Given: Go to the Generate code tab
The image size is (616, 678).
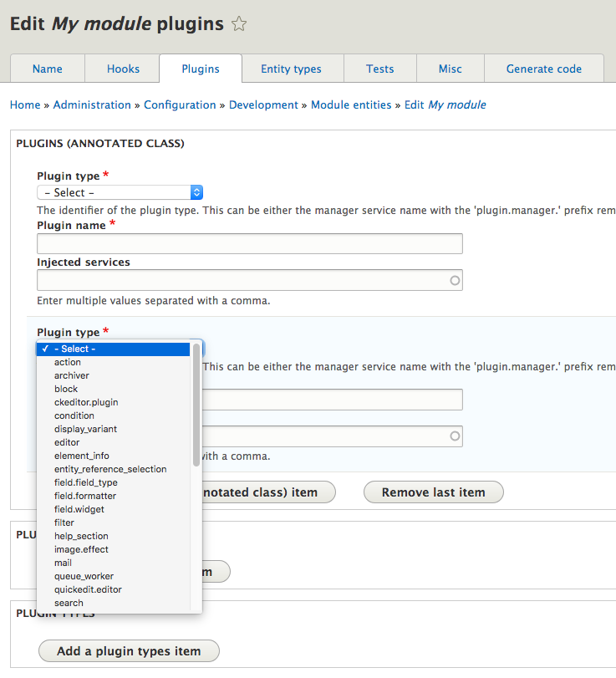Looking at the screenshot, I should coord(543,69).
